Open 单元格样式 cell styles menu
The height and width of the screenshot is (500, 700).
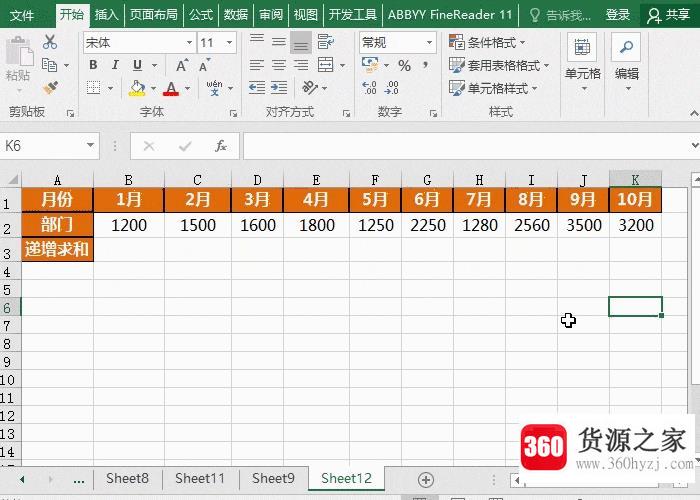[x=493, y=88]
